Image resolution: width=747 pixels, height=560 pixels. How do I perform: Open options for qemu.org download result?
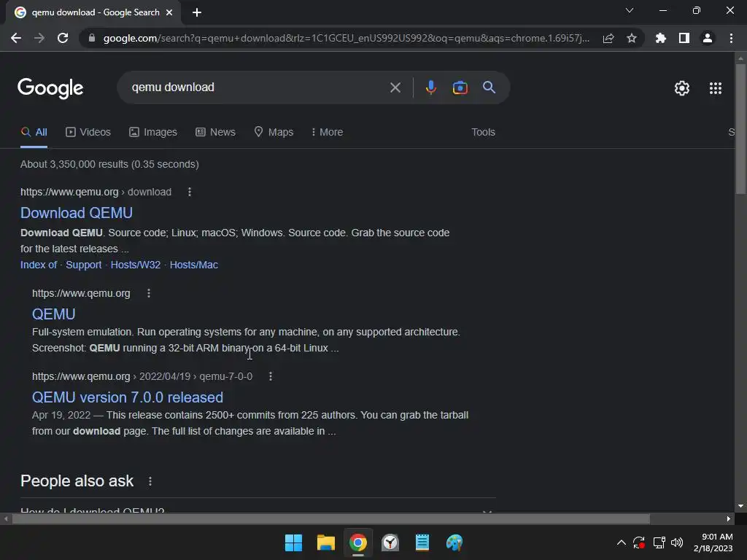[190, 192]
